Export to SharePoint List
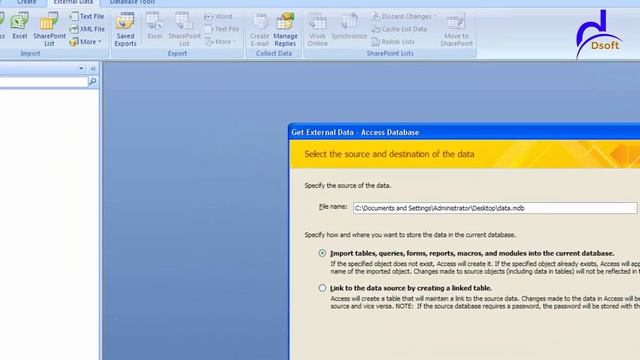 pyautogui.click(x=184, y=29)
